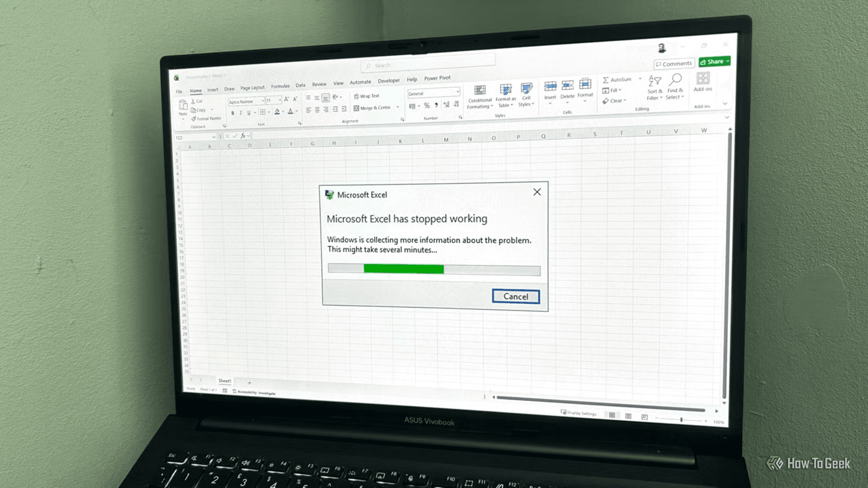Viewport: 868px width, 488px height.
Task: Click Merge & Centre
Action: pos(372,108)
